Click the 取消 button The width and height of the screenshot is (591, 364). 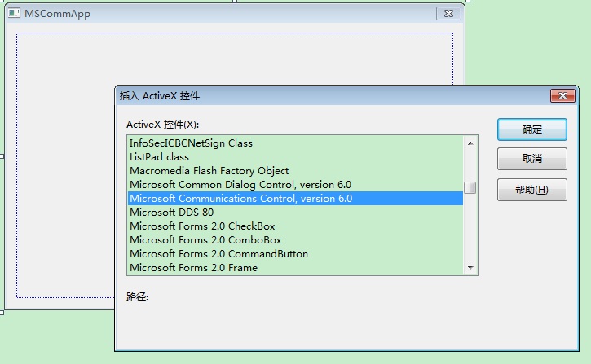pos(531,159)
